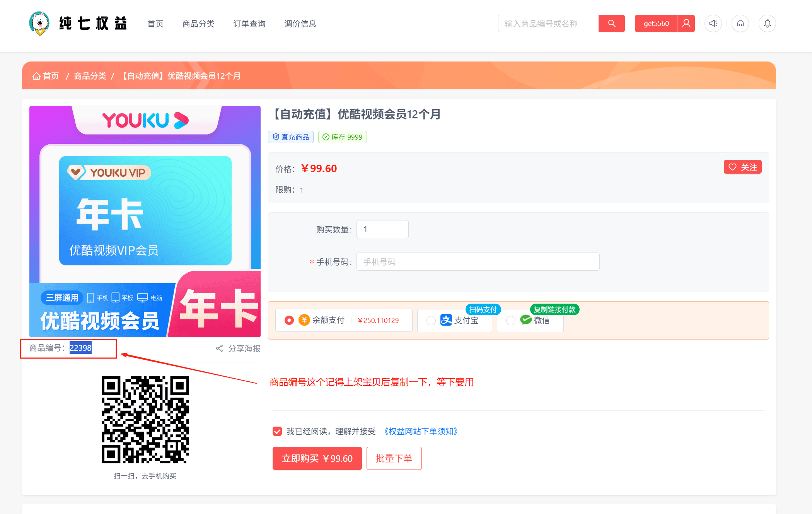812x514 pixels.
Task: Click the Youku product image
Action: point(145,222)
